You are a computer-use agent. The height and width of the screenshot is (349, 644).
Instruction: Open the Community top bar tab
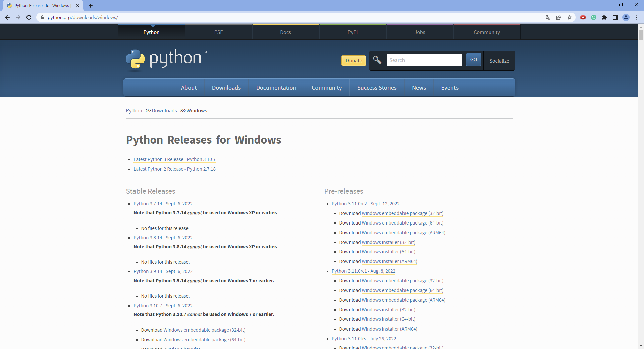pos(487,32)
